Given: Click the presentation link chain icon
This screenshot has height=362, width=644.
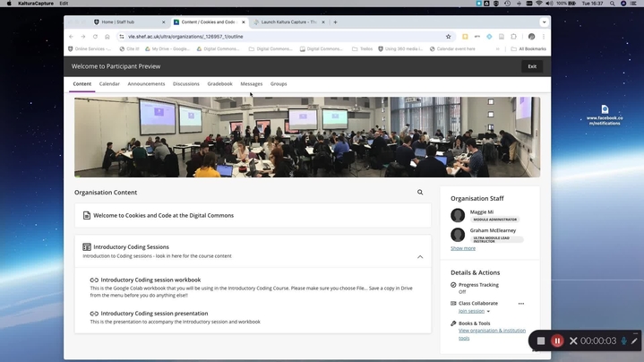Looking at the screenshot, I should (94, 314).
